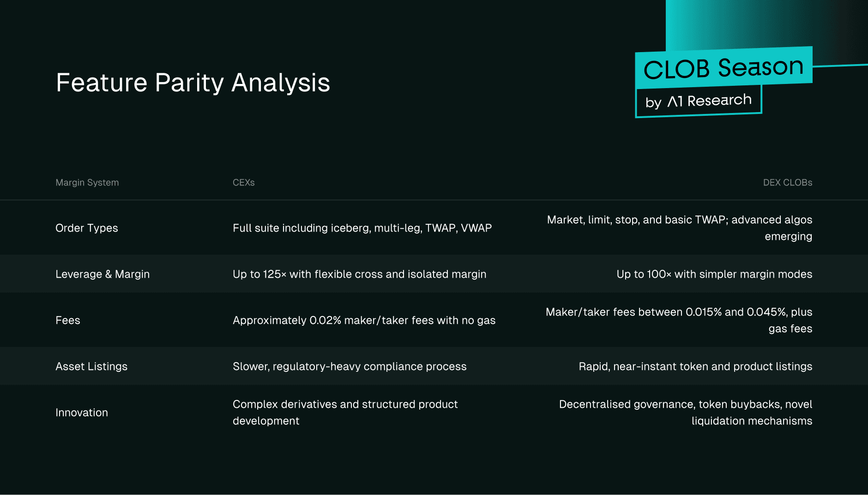Select the Fees row label
Screen dimensions: 868x495
coord(68,320)
